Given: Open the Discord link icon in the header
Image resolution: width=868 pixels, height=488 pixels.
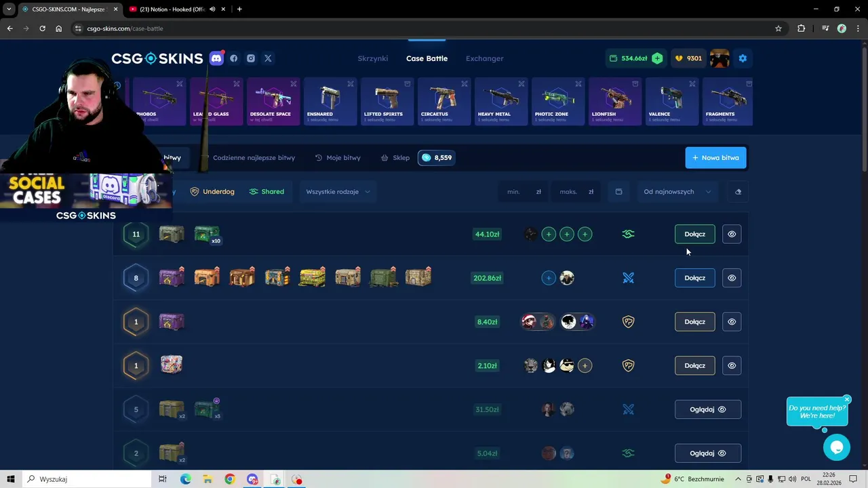Looking at the screenshot, I should tap(216, 58).
